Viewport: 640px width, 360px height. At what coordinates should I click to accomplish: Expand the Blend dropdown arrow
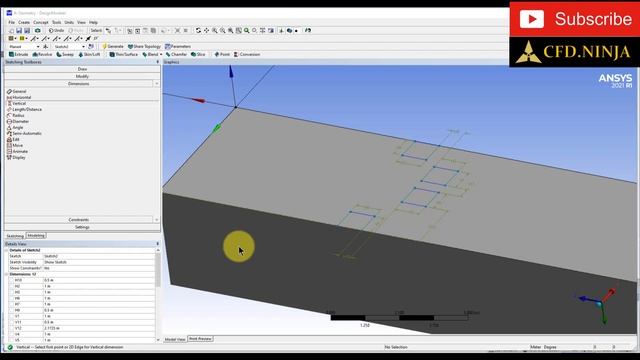pos(161,54)
